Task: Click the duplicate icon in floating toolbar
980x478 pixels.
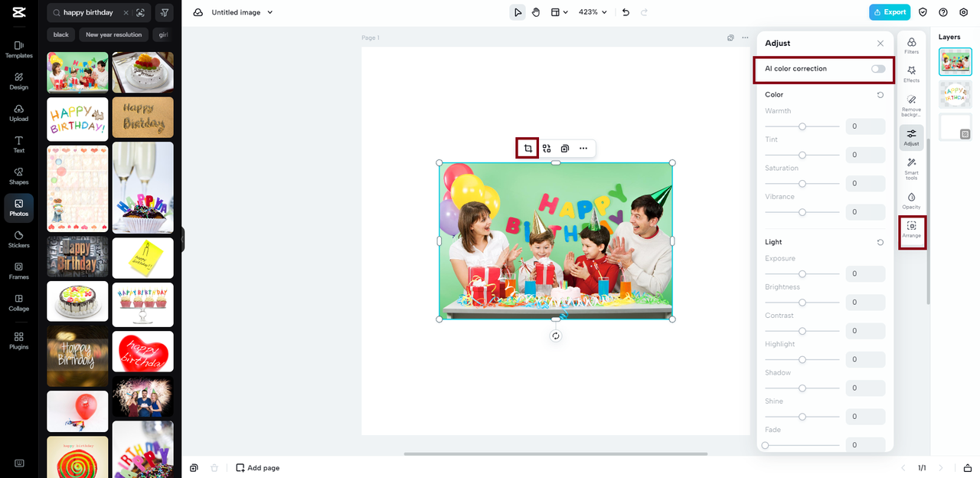Action: [565, 149]
